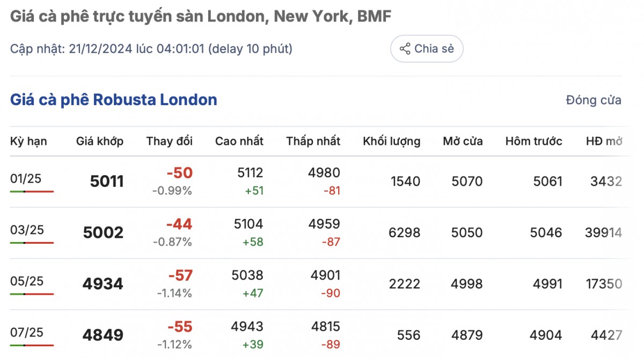The height and width of the screenshot is (358, 644).
Task: Click the 07/25 contract term
Action: click(x=27, y=332)
